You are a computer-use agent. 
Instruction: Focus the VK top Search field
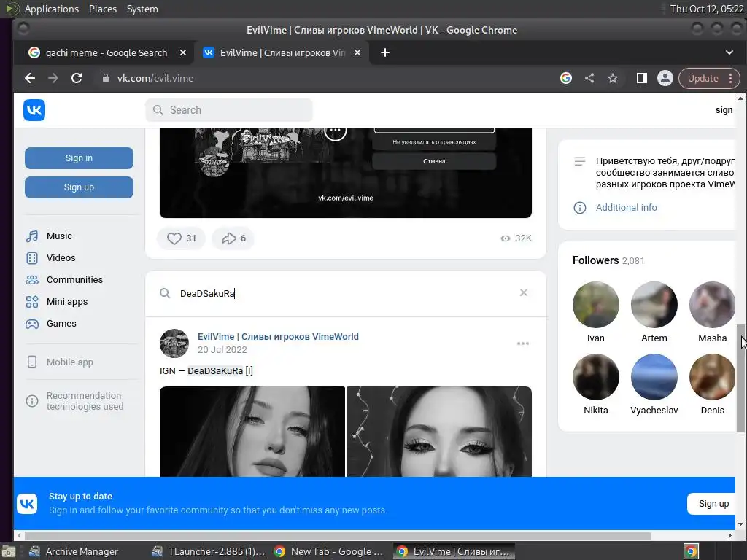pyautogui.click(x=228, y=110)
